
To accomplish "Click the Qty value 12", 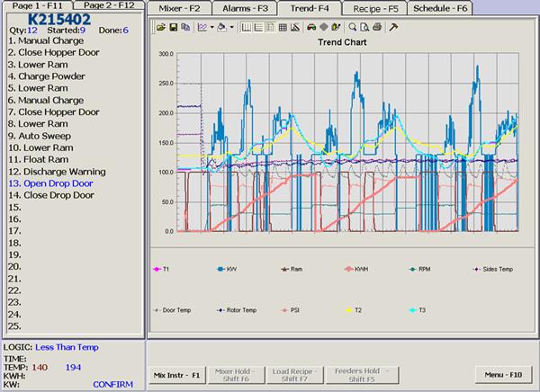I will pos(32,31).
